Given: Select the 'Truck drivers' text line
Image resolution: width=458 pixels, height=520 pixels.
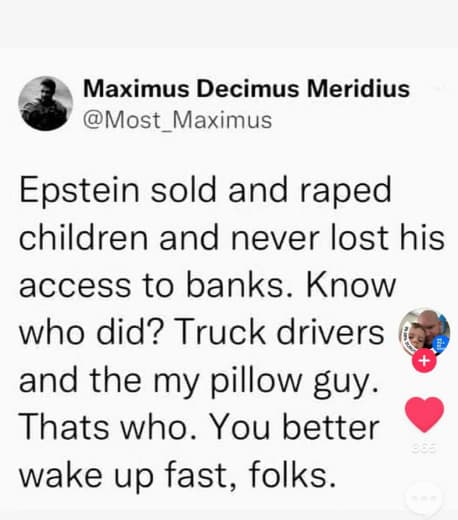Looking at the screenshot, I should pyautogui.click(x=279, y=332).
